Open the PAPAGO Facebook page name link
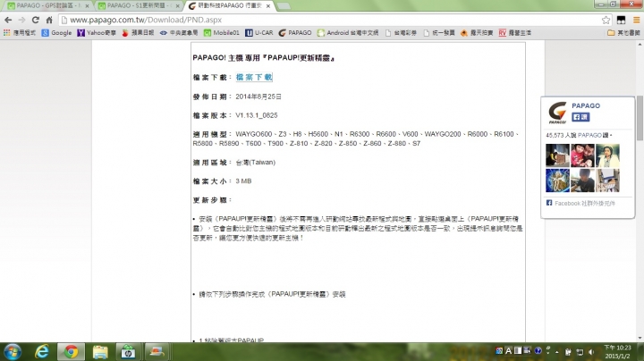This screenshot has width=644, height=361. (x=586, y=105)
